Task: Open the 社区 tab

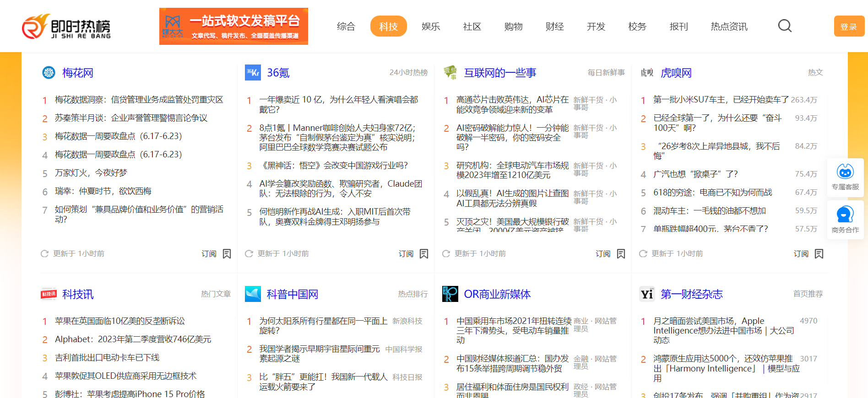Action: [x=472, y=27]
